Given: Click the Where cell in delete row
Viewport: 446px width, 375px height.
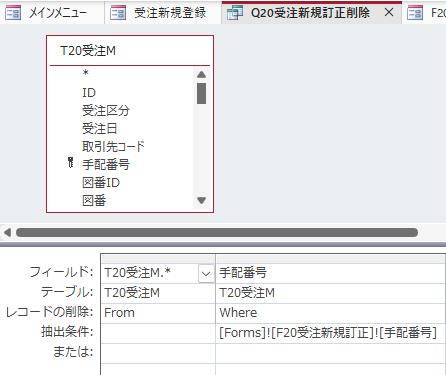Looking at the screenshot, I should (x=330, y=313).
